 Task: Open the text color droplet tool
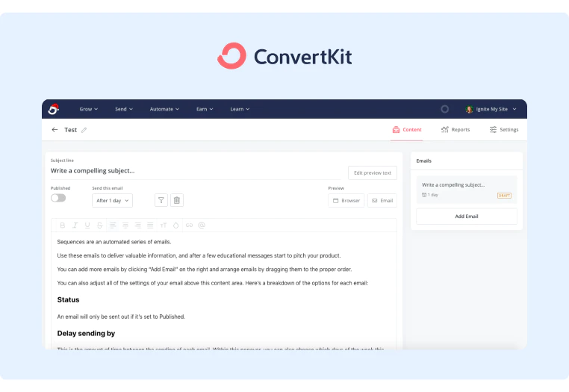(175, 225)
